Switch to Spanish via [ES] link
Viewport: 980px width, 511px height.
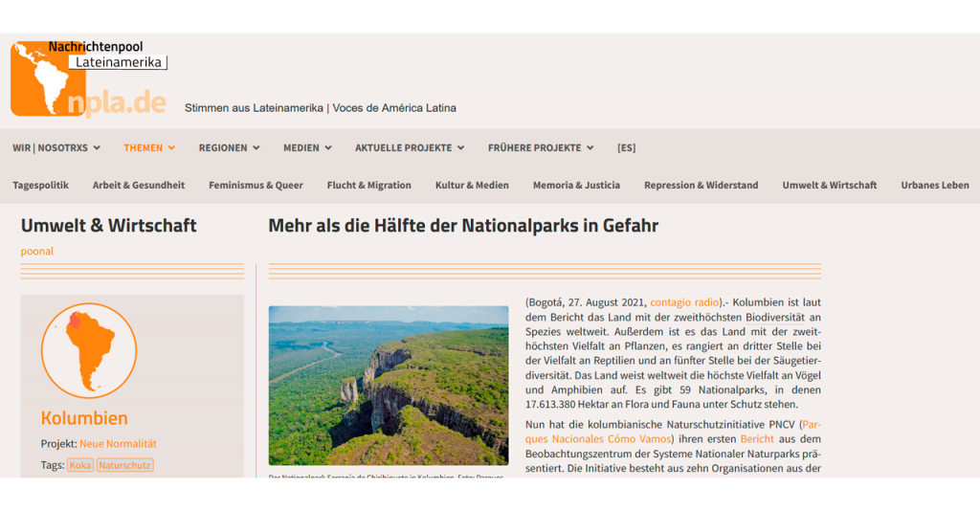tap(626, 148)
